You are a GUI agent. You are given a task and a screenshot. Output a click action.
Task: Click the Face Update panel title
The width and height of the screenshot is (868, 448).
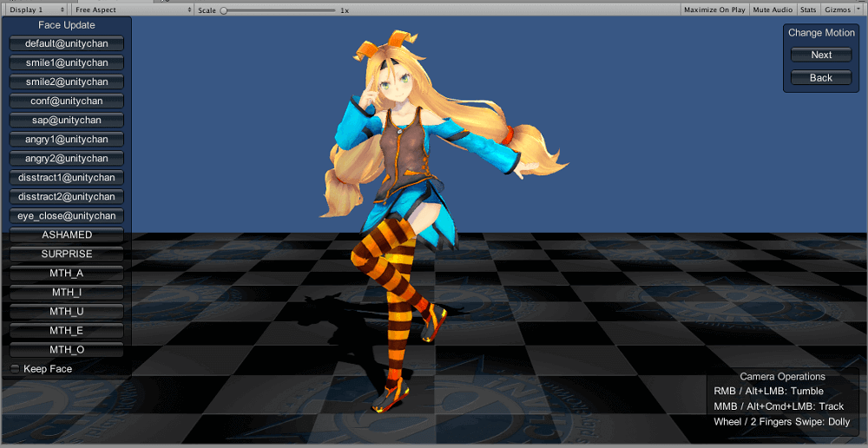[67, 25]
